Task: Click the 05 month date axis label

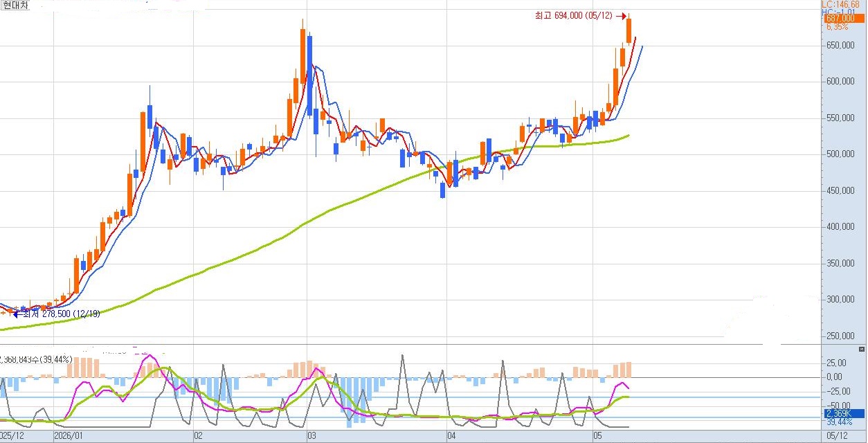Action: tap(597, 437)
